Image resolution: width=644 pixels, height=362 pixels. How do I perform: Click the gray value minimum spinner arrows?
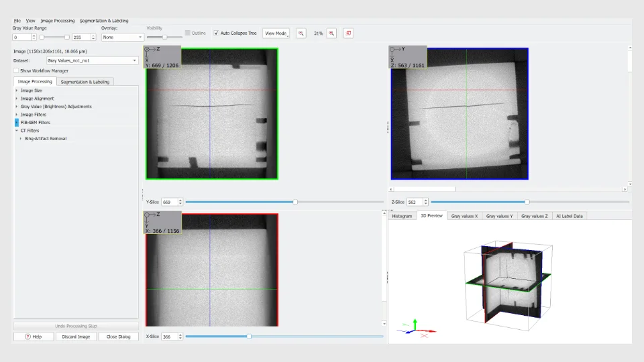(34, 37)
